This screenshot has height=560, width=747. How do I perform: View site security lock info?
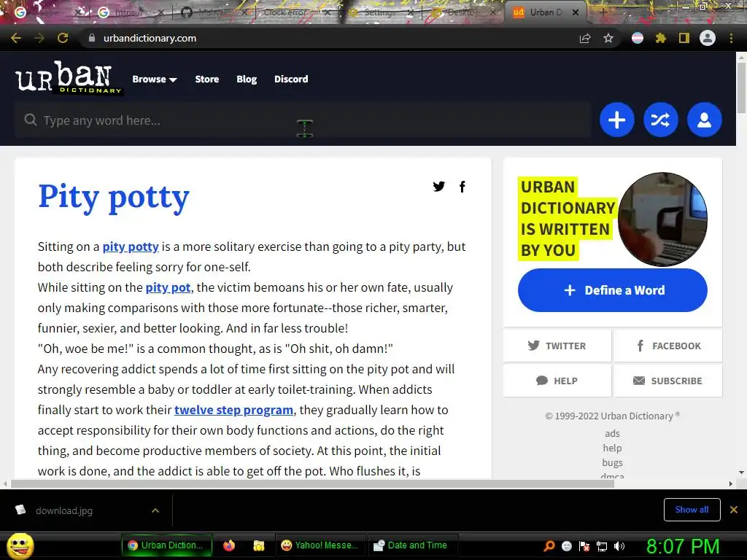tap(92, 38)
